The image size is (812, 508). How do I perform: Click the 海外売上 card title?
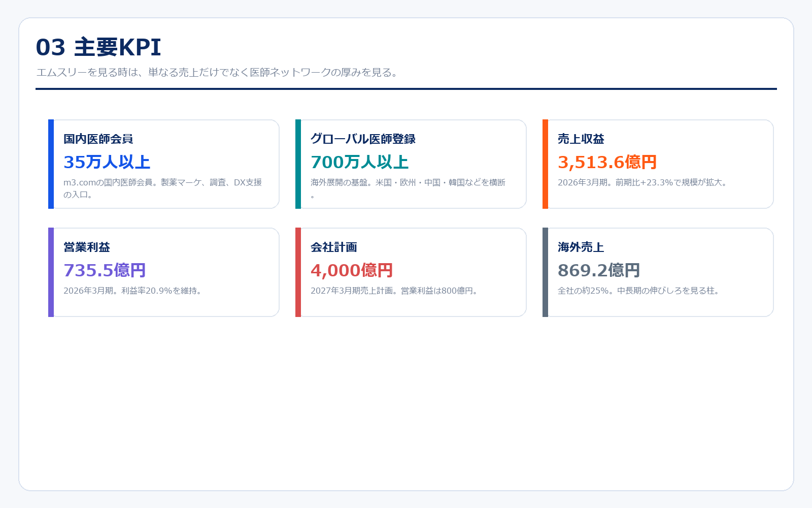[581, 247]
